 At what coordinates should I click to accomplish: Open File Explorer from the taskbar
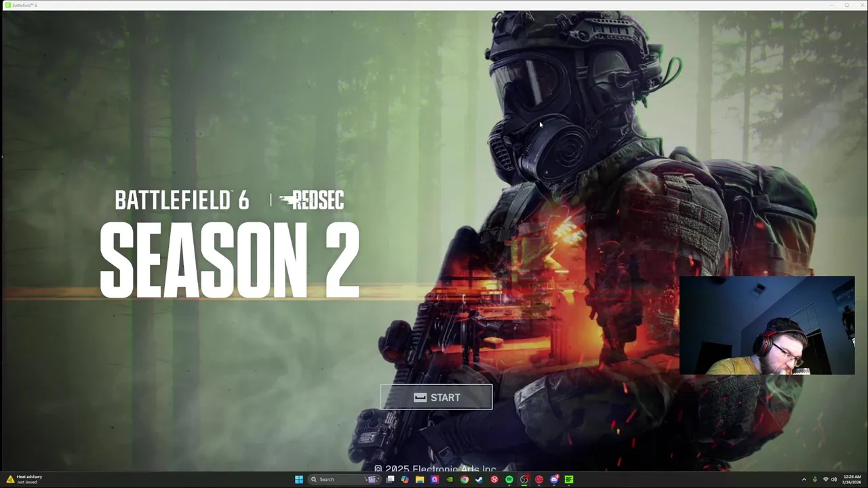click(420, 480)
